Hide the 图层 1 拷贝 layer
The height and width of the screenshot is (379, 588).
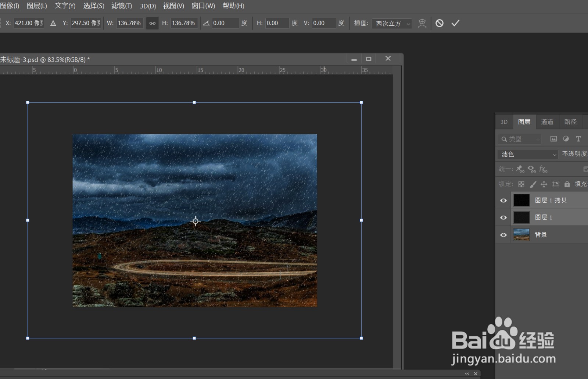click(503, 201)
